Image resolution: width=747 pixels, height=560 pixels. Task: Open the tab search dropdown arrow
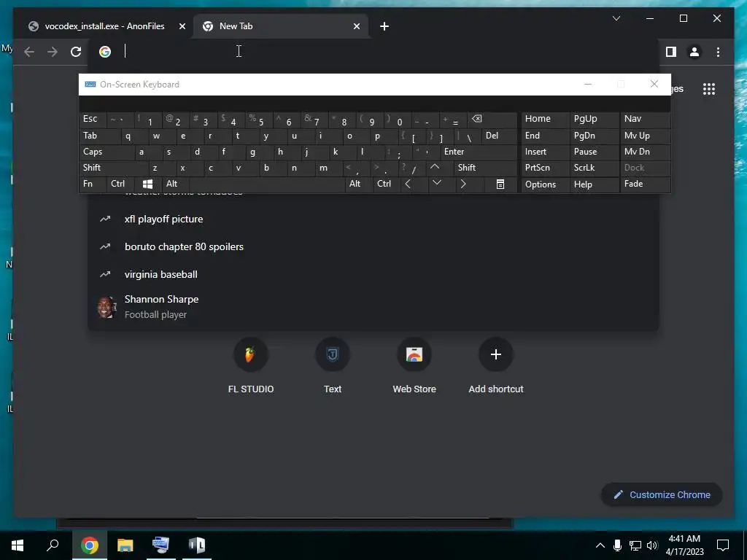(616, 18)
